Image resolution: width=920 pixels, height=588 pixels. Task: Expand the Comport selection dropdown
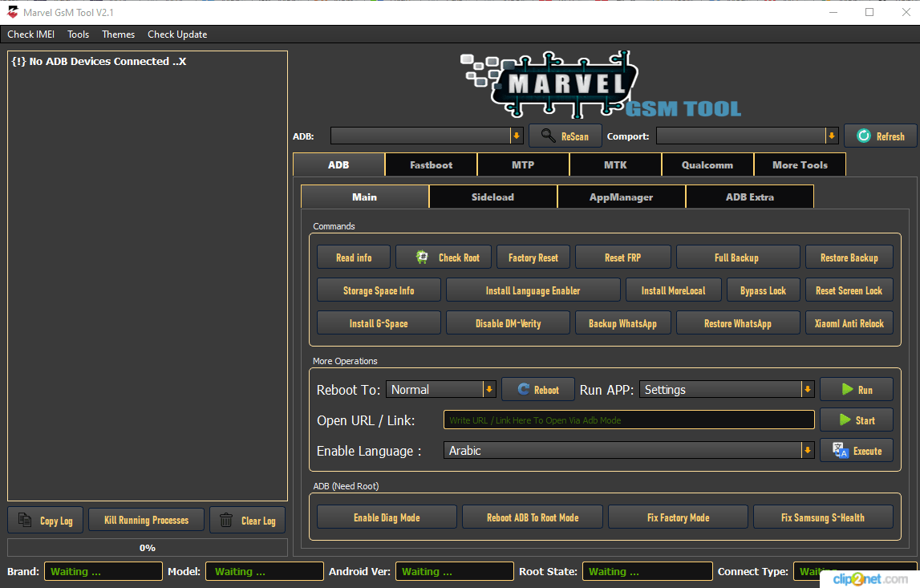[832, 136]
